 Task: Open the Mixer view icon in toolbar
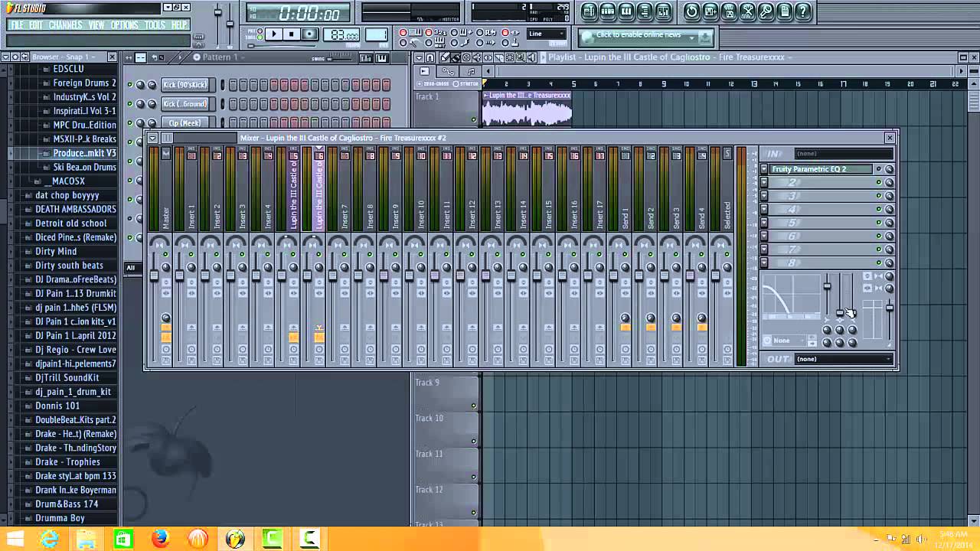pyautogui.click(x=663, y=11)
